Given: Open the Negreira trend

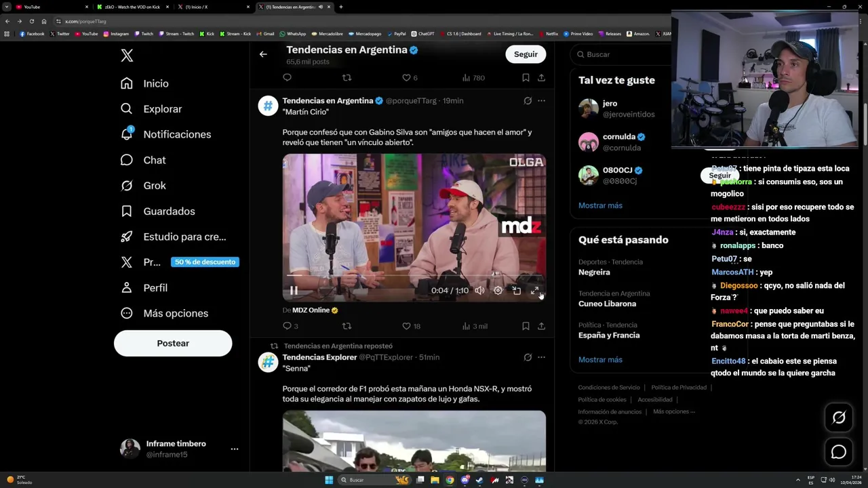Looking at the screenshot, I should [x=594, y=272].
